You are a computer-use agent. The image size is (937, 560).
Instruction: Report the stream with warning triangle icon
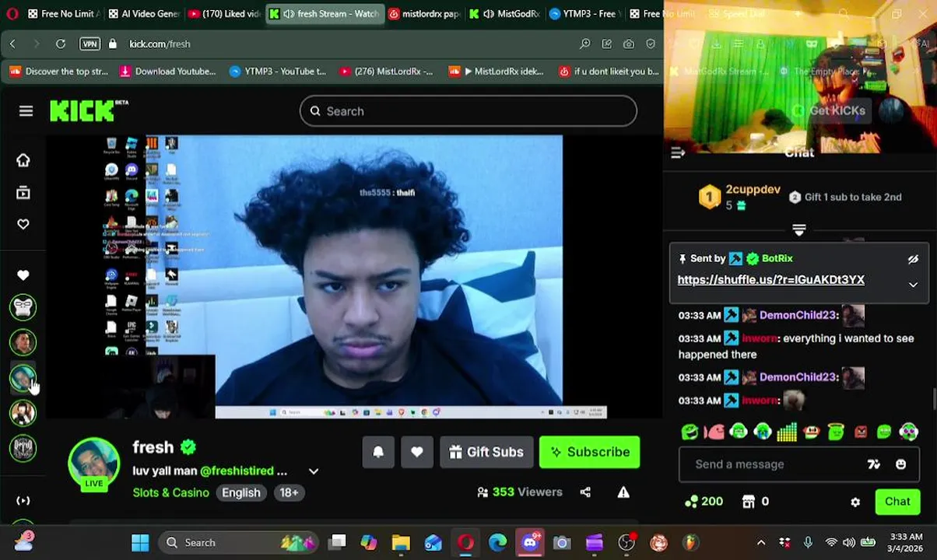tap(623, 492)
